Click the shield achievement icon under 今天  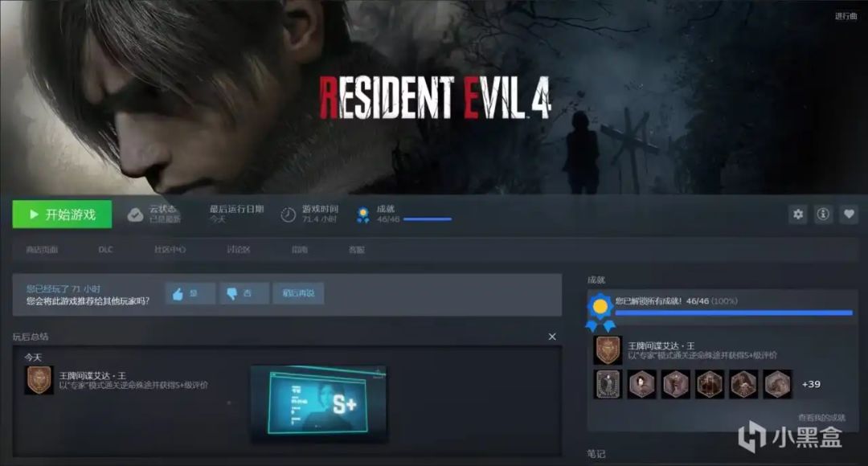39,380
